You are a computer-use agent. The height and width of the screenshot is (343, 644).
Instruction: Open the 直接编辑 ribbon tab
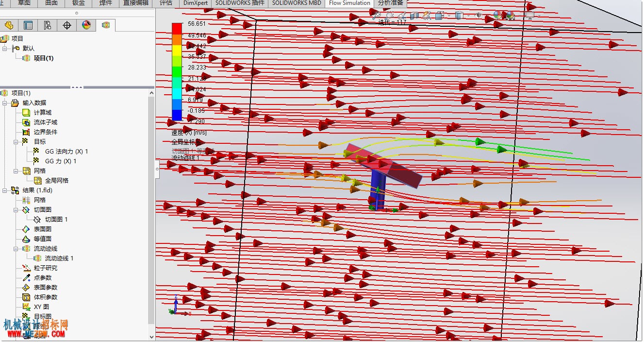point(135,3)
